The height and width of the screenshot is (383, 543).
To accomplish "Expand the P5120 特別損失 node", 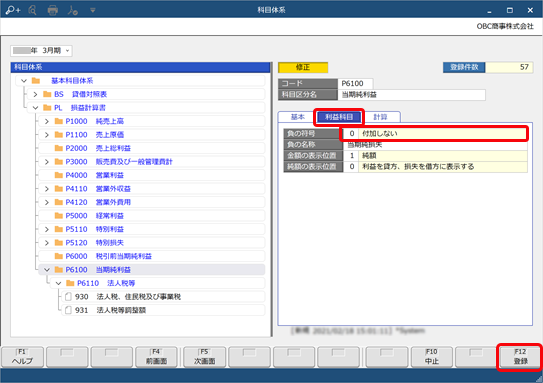I will [47, 243].
